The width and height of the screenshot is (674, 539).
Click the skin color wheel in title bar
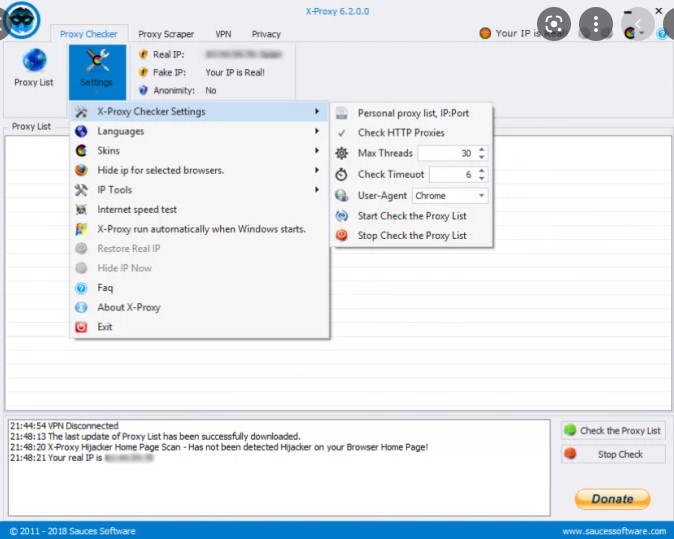[x=630, y=33]
